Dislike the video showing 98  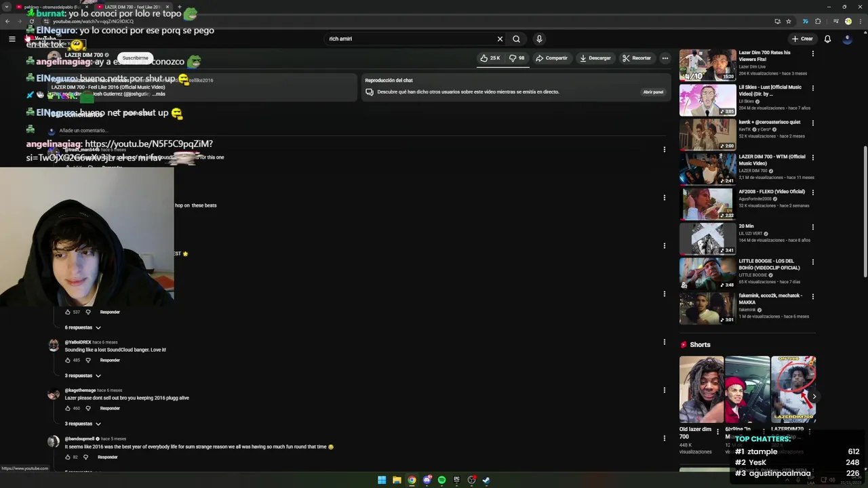click(517, 58)
